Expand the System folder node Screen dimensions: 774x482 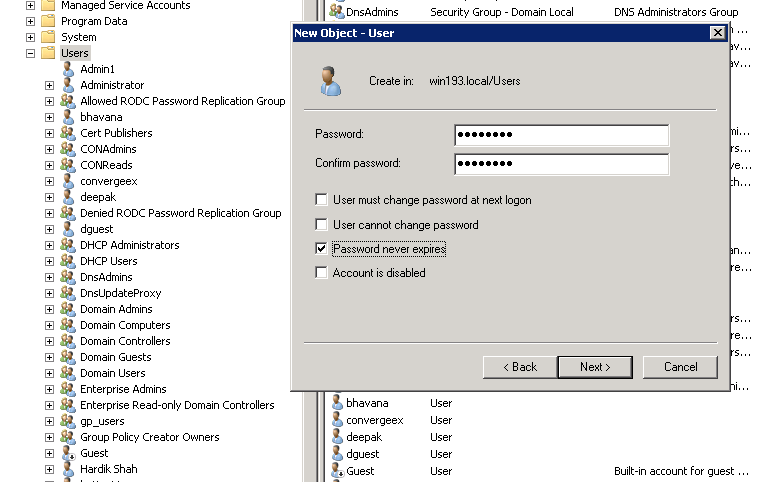[30, 37]
